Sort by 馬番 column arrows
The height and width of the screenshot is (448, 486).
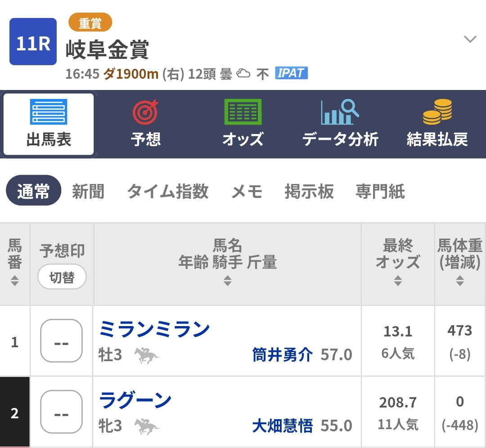click(15, 281)
